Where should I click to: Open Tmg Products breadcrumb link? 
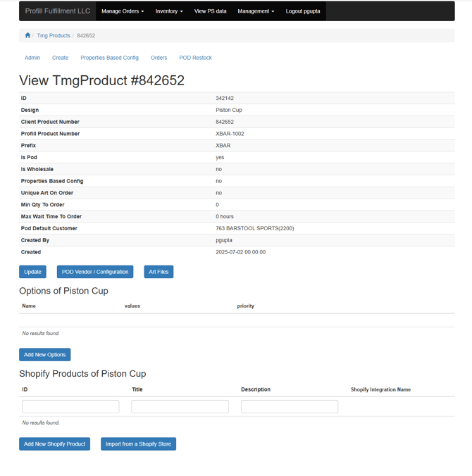point(54,35)
